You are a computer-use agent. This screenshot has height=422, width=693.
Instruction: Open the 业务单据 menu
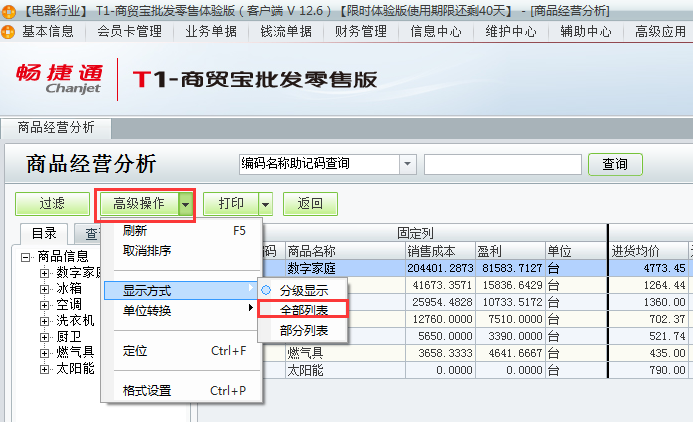211,32
